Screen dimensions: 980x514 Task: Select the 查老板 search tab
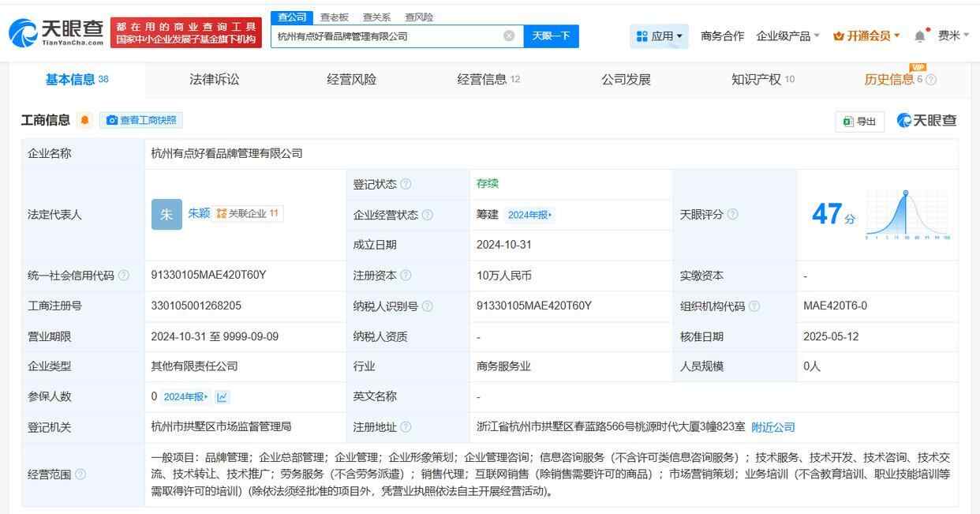click(335, 17)
